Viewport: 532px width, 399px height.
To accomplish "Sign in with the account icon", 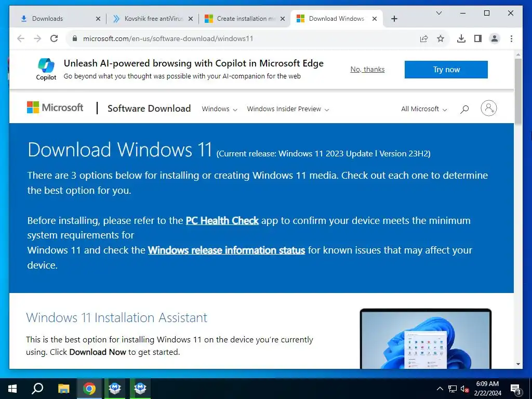I will click(x=488, y=108).
